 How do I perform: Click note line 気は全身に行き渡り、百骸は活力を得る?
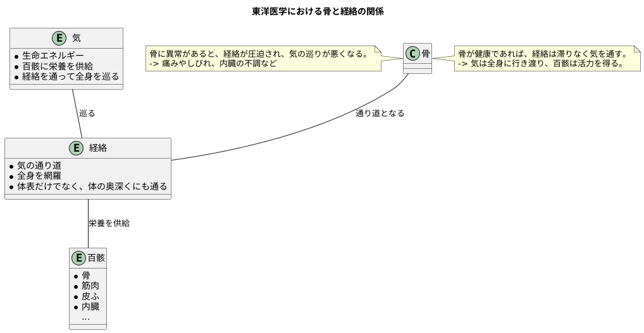[x=541, y=64]
